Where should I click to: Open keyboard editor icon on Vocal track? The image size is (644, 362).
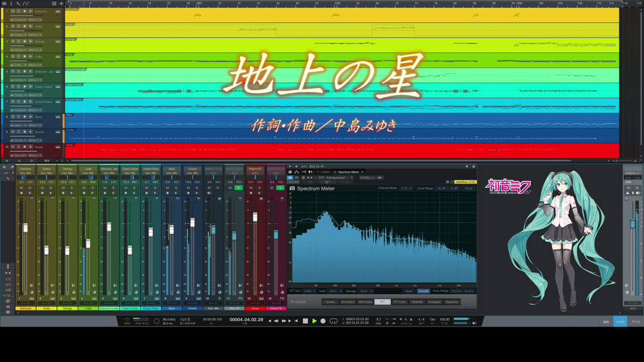click(58, 147)
